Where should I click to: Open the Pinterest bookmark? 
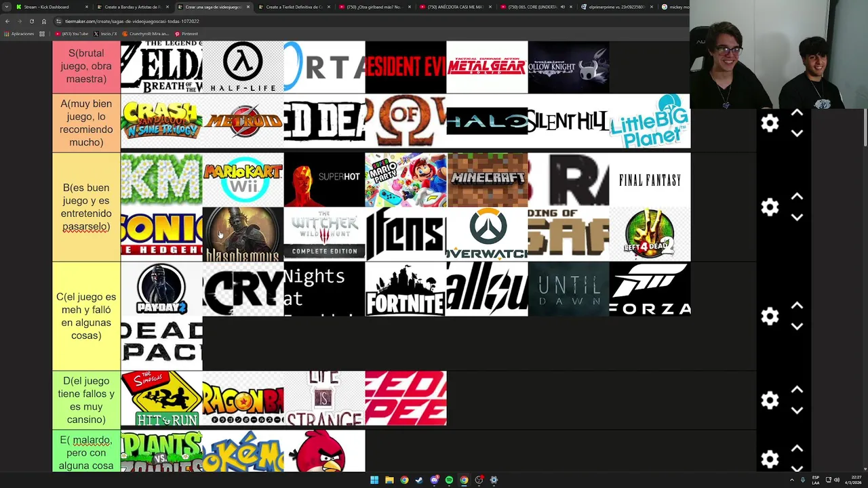pyautogui.click(x=186, y=34)
